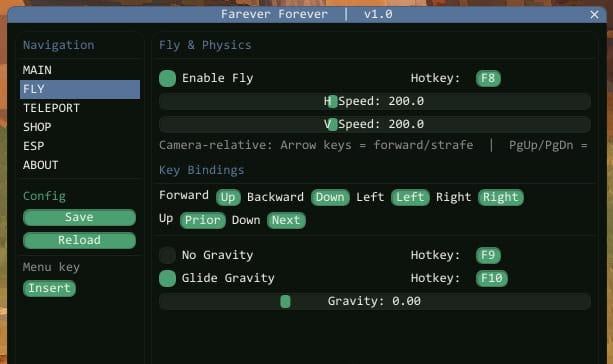Viewport: 613px width, 364px height.
Task: Reload the config
Action: click(x=79, y=240)
